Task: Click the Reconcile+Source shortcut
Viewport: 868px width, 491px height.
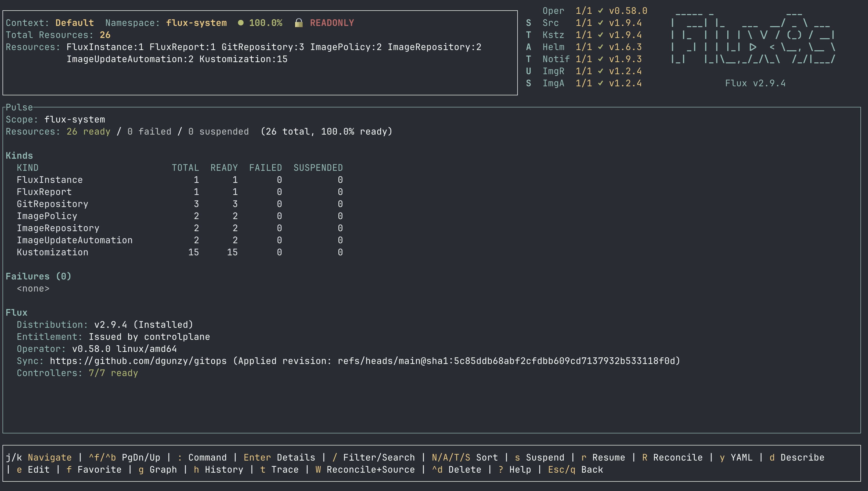Action: (x=365, y=470)
